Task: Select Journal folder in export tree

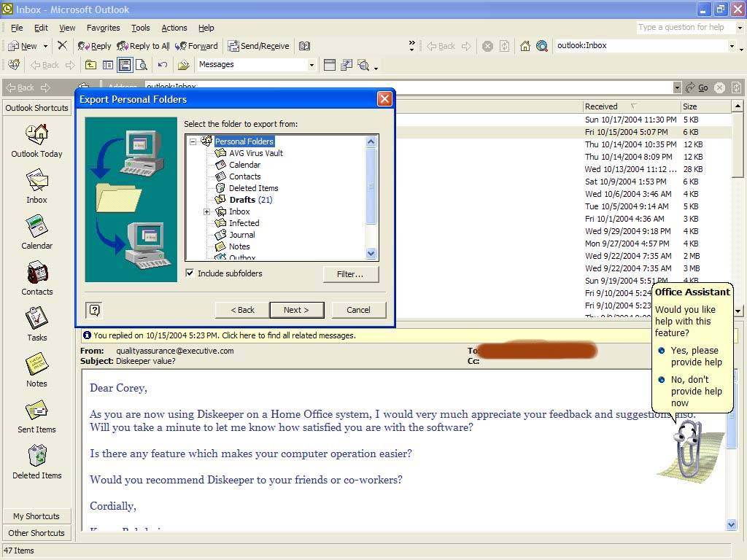Action: (235, 235)
